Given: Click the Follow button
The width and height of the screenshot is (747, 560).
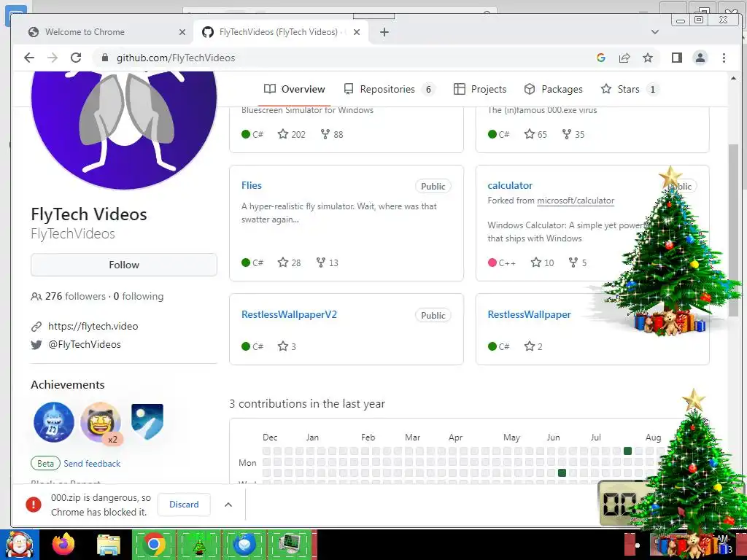Looking at the screenshot, I should coord(124,265).
